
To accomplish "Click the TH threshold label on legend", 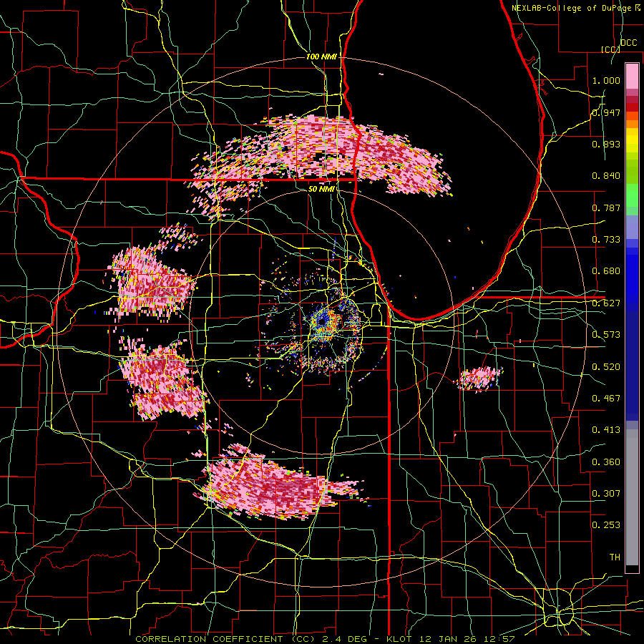I will click(x=615, y=557).
